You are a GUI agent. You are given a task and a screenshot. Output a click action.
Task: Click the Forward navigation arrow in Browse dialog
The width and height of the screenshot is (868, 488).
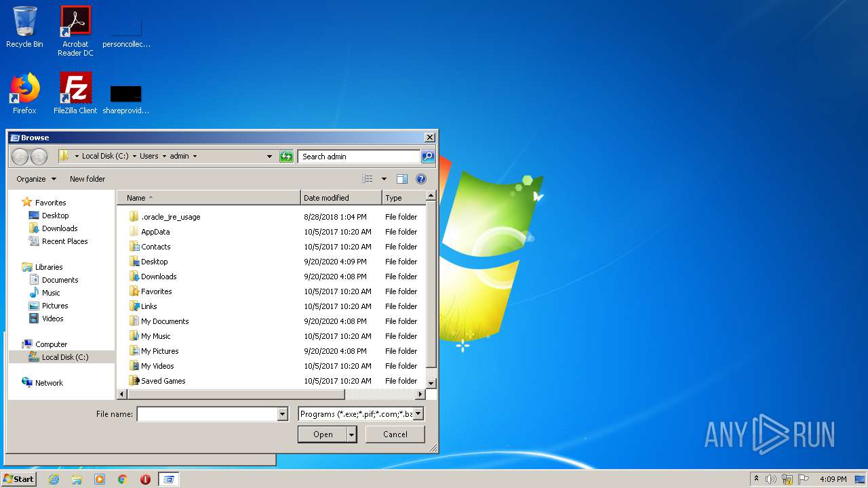tap(39, 157)
